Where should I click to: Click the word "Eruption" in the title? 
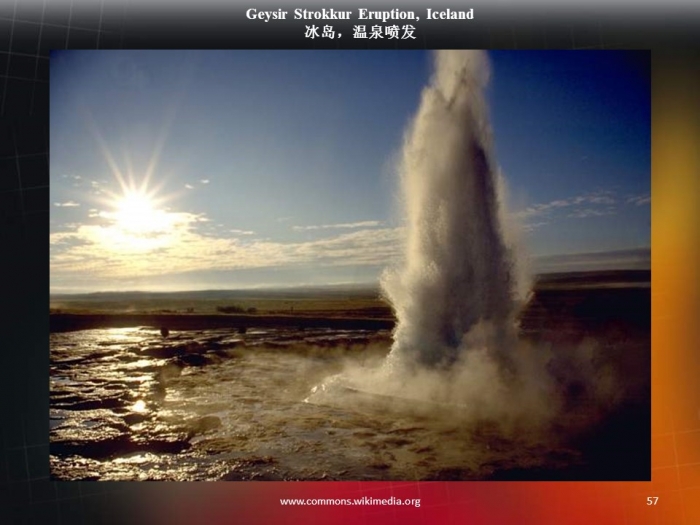coord(384,15)
